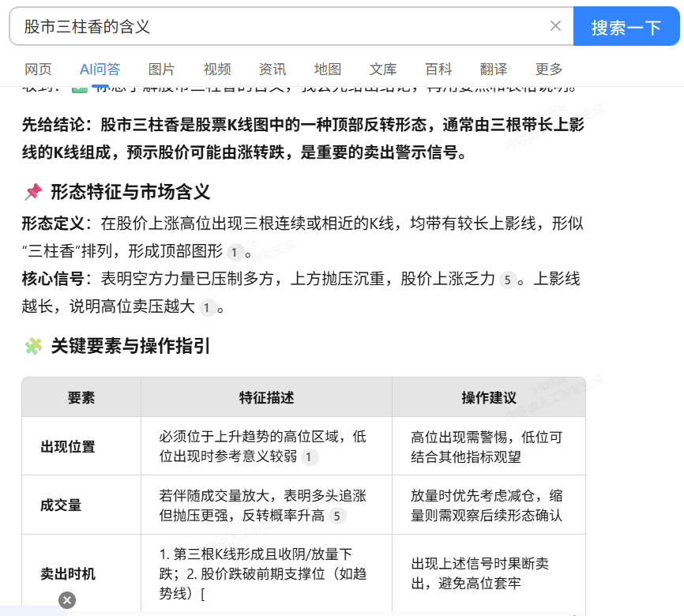Screen dimensions: 684x616
Task: Click the 形态定义 bold label
Action: pos(53,223)
